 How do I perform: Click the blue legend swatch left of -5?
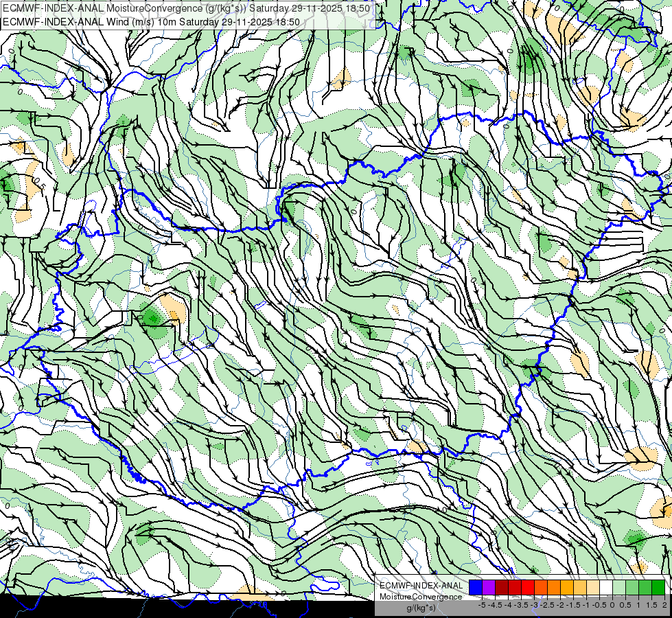[476, 588]
